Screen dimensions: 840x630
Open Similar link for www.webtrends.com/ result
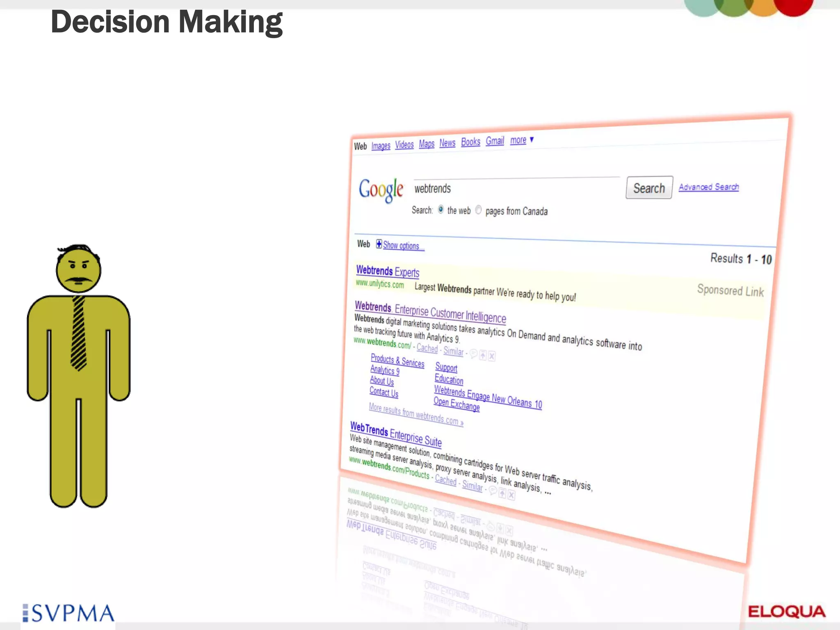(x=453, y=351)
